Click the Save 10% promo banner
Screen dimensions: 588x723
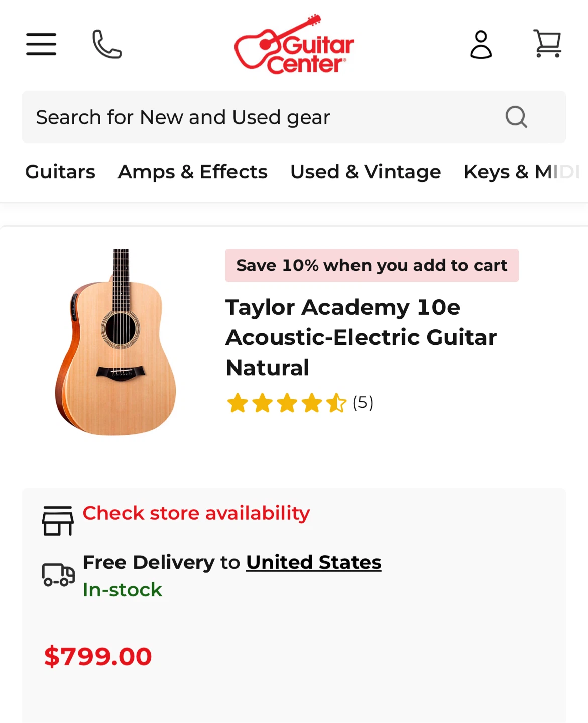click(372, 265)
